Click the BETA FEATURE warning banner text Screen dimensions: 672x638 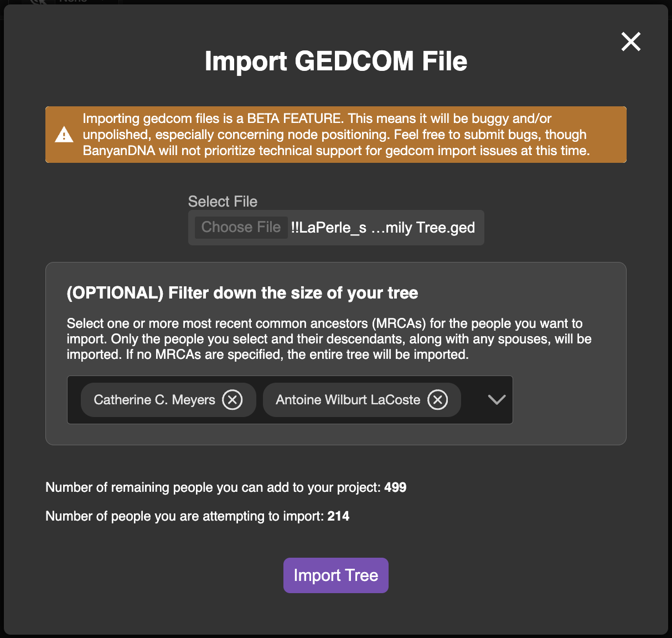(x=335, y=135)
